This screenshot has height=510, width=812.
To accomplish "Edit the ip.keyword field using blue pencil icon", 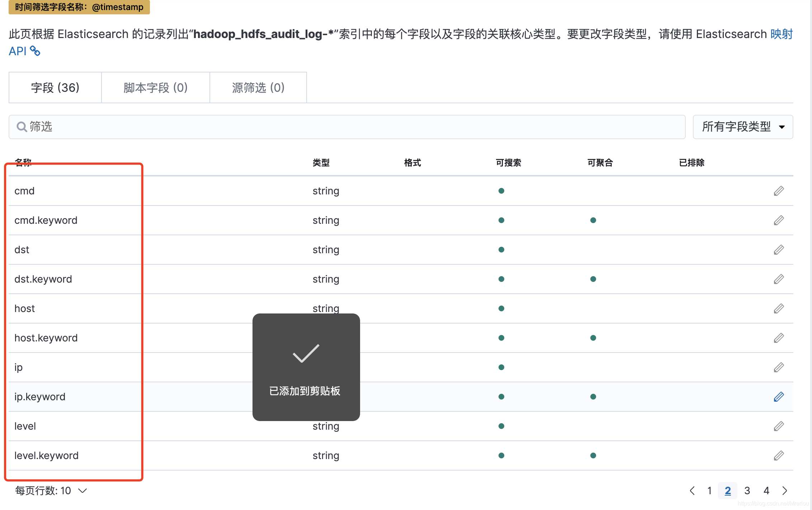I will [x=778, y=396].
